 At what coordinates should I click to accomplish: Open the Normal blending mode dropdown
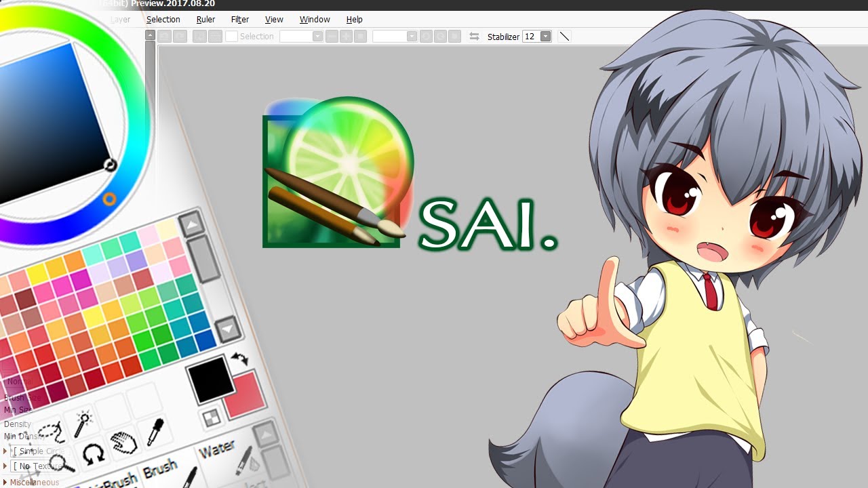(x=19, y=382)
